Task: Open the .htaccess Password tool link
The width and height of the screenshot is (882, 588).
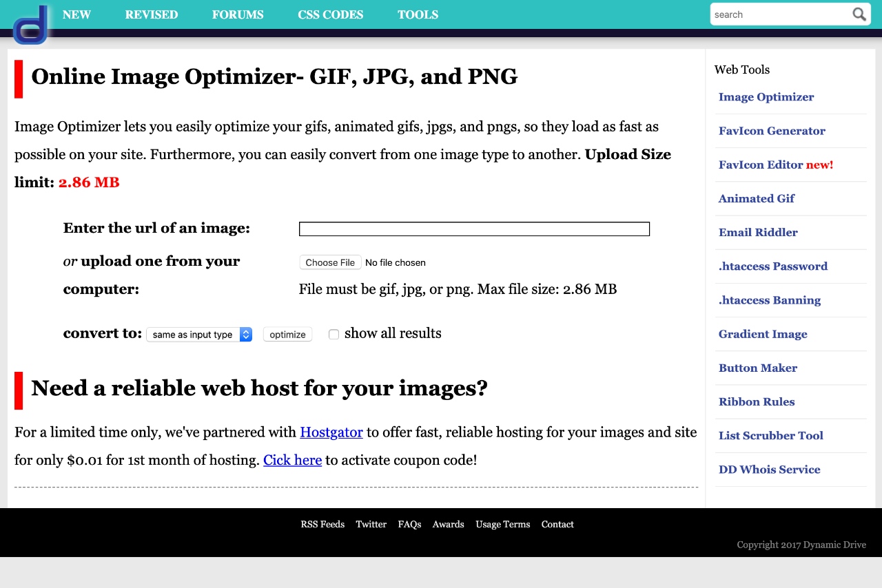Action: (773, 266)
